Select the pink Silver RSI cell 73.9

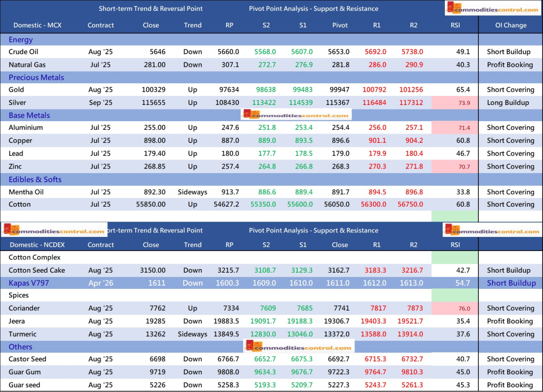pyautogui.click(x=455, y=103)
